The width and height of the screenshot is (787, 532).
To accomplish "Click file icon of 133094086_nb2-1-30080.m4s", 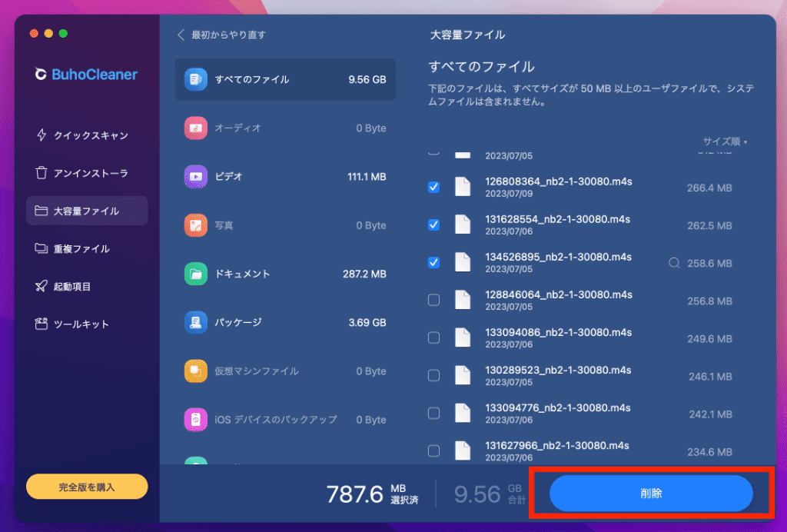I will coord(462,337).
